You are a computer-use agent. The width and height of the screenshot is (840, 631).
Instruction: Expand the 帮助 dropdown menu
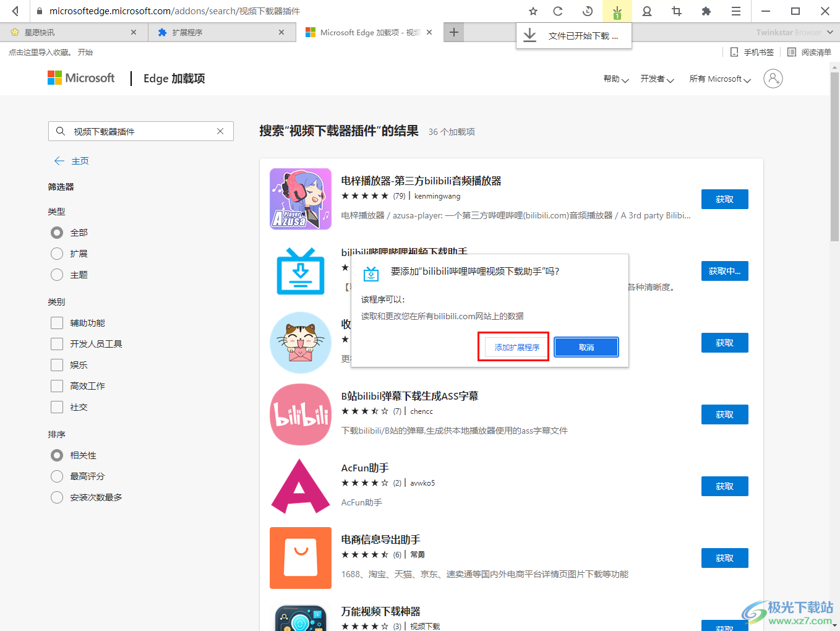pos(616,79)
